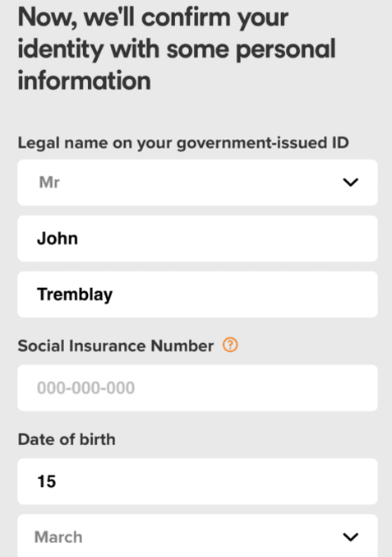392x557 pixels.
Task: Click the Social Insurance Number help icon
Action: [230, 345]
